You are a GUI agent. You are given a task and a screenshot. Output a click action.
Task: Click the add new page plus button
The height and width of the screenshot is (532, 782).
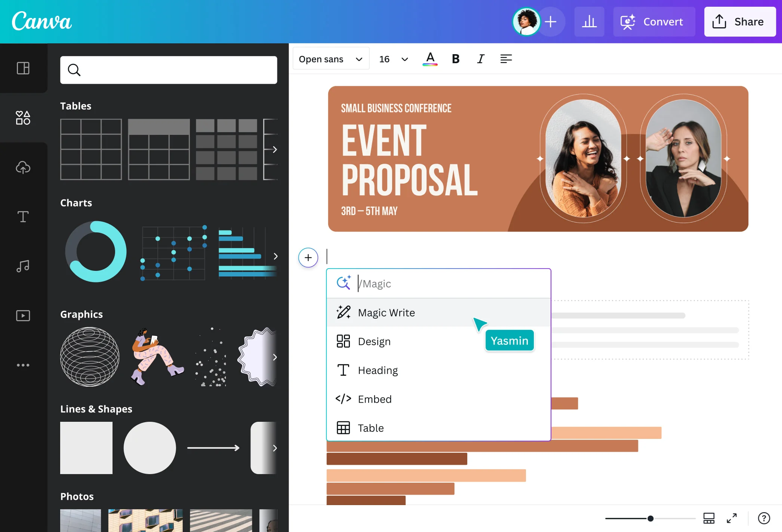308,257
